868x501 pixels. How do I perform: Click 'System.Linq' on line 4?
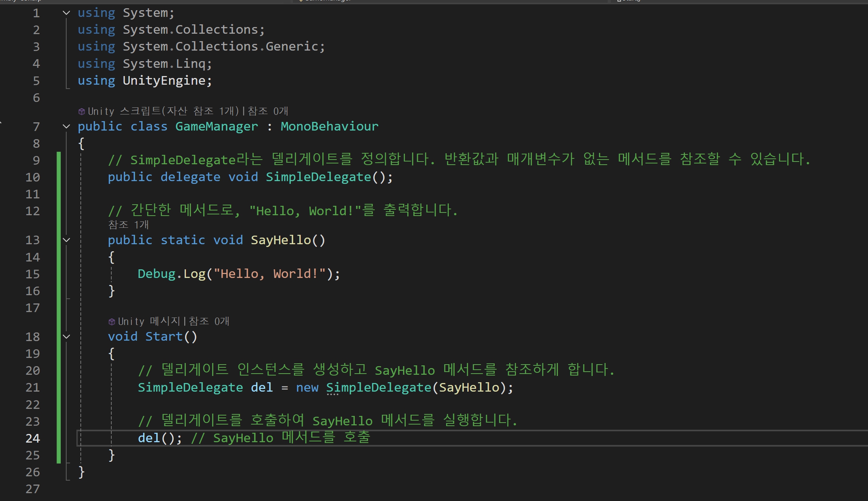[164, 64]
